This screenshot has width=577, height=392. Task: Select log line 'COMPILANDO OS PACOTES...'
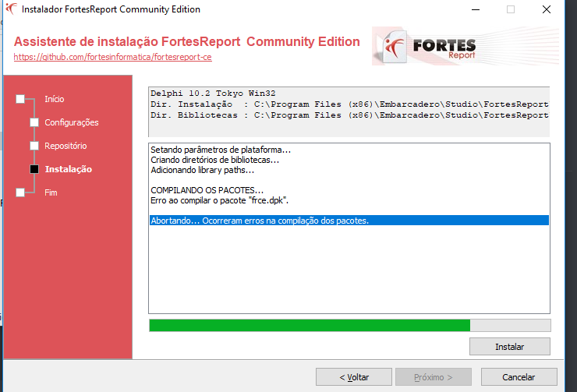[207, 190]
